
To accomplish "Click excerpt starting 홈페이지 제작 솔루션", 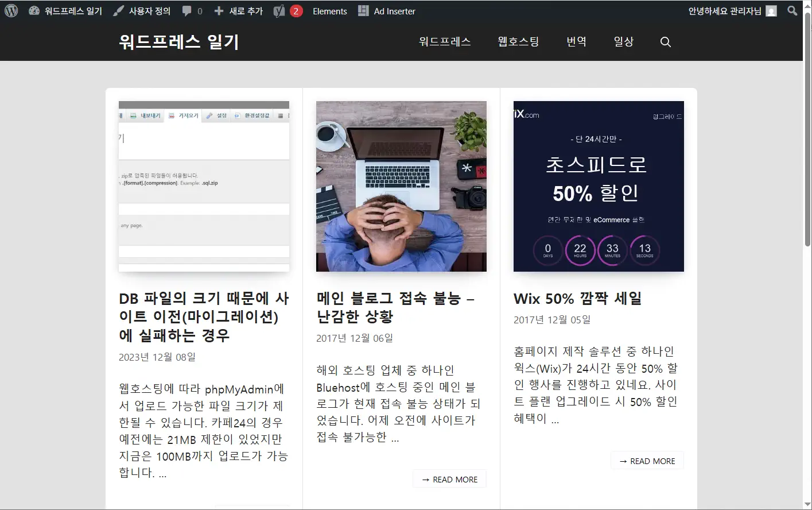I will pyautogui.click(x=596, y=385).
